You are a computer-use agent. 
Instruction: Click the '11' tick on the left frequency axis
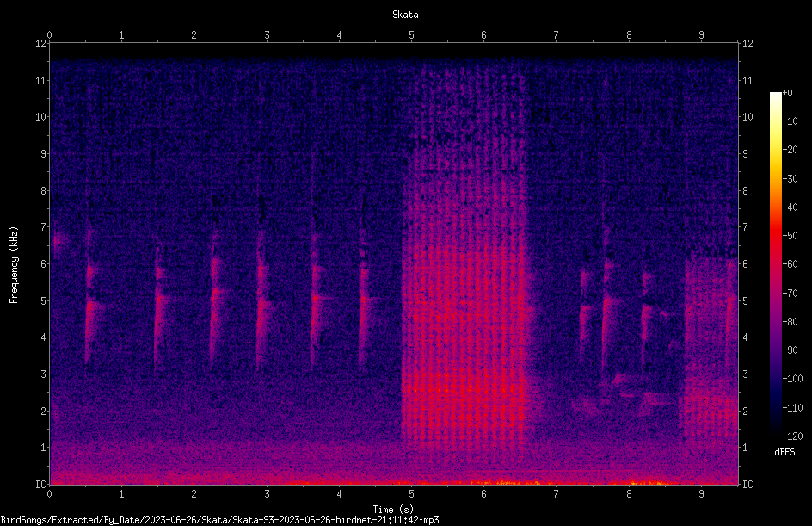coord(40,80)
